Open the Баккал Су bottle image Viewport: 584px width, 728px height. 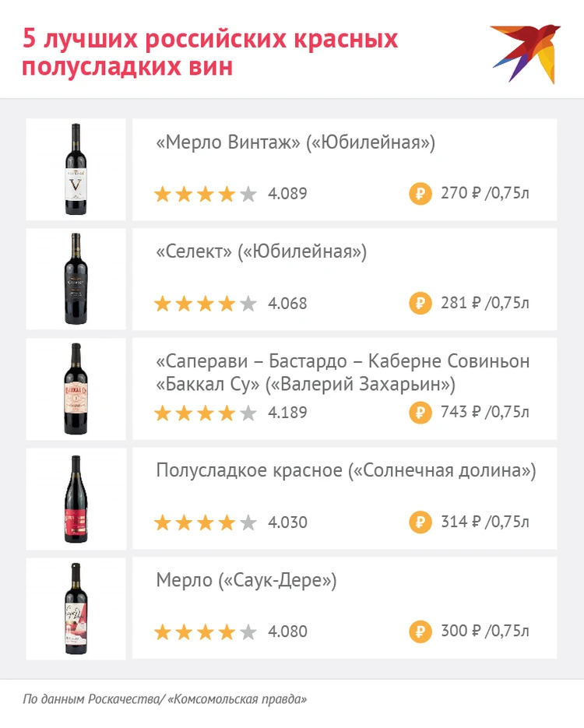(x=76, y=388)
